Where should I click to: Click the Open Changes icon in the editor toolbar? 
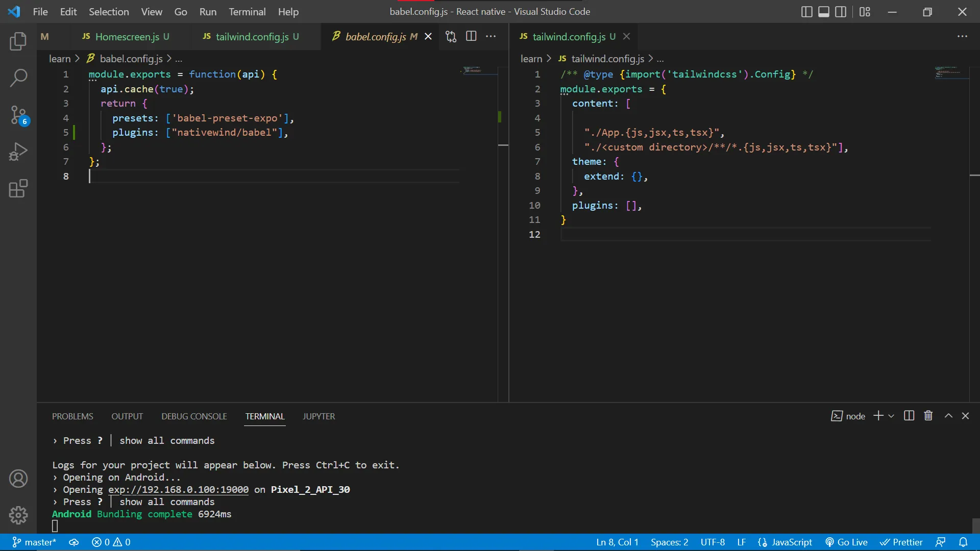click(x=451, y=36)
